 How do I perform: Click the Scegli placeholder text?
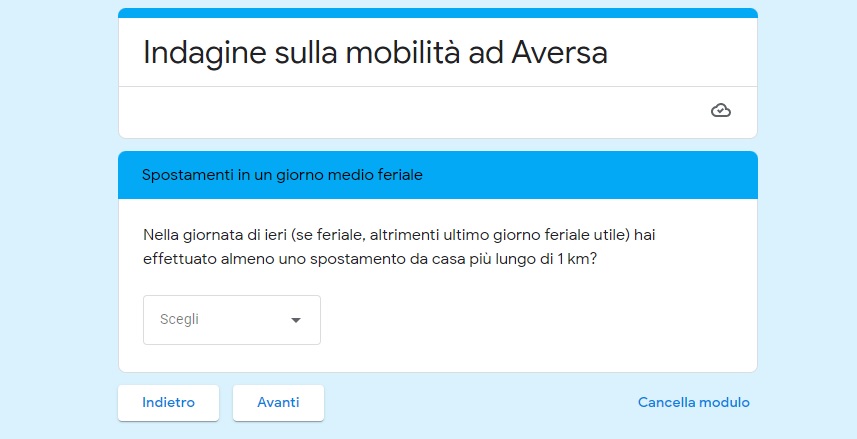click(179, 319)
